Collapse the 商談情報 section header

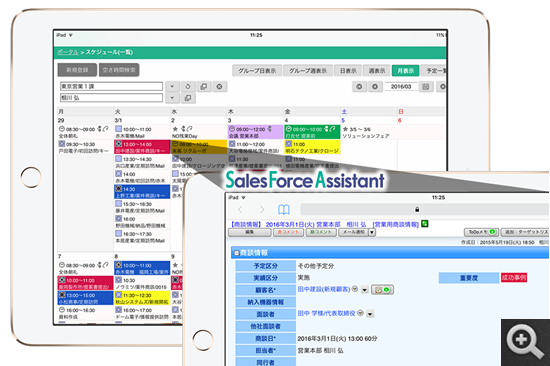click(x=237, y=253)
